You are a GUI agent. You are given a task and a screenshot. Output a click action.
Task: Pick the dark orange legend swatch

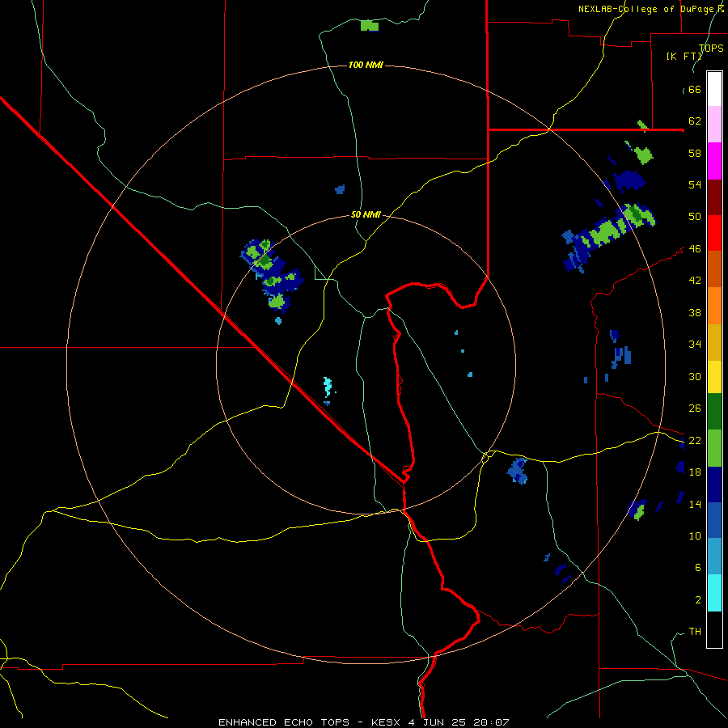coord(714,269)
